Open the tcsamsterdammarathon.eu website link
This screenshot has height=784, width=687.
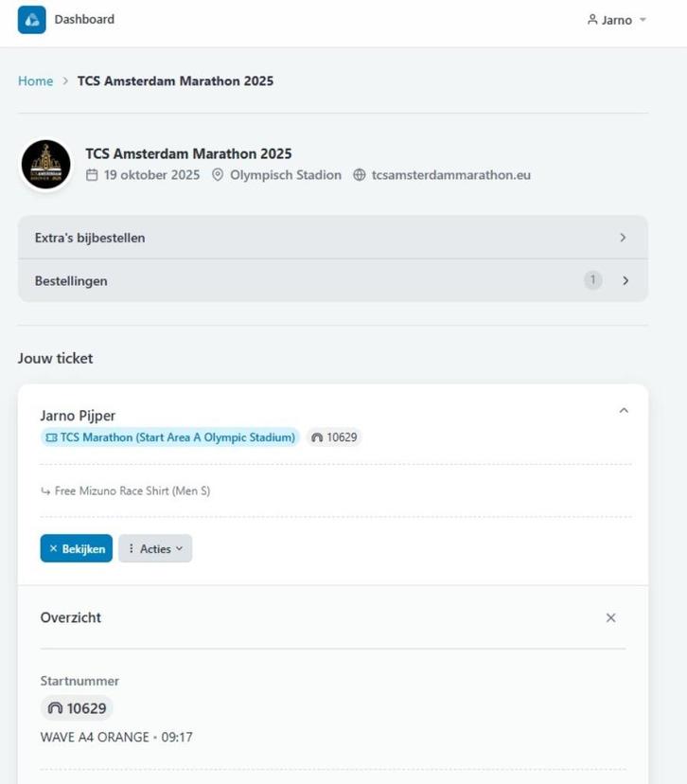[450, 175]
